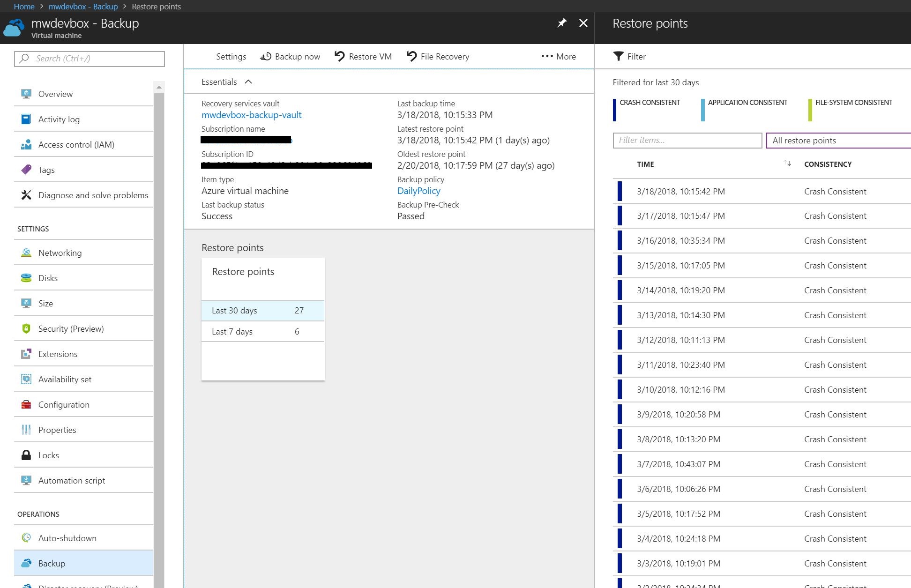
Task: Click the Properties bars icon
Action: pos(26,430)
